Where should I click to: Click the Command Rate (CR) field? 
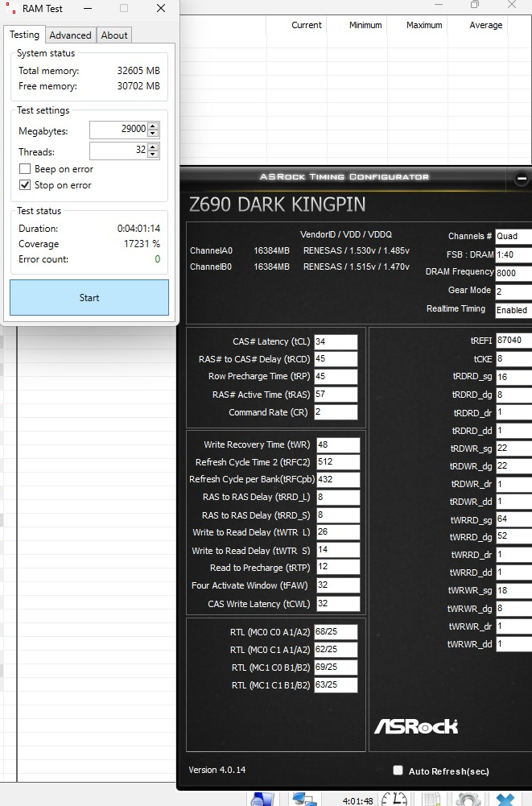336,412
